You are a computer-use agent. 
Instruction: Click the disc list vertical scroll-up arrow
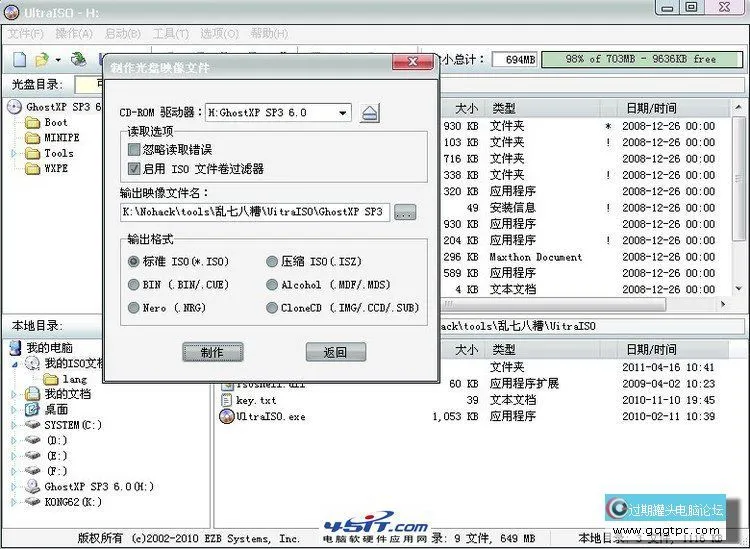[x=739, y=107]
